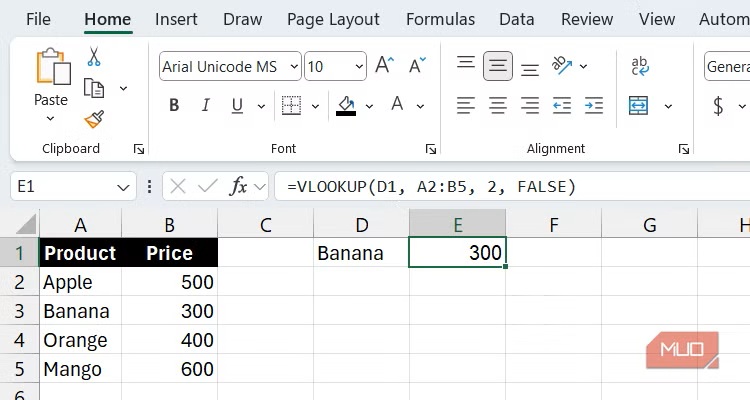750x400 pixels.
Task: Increase font size with larger A icon
Action: [x=384, y=67]
